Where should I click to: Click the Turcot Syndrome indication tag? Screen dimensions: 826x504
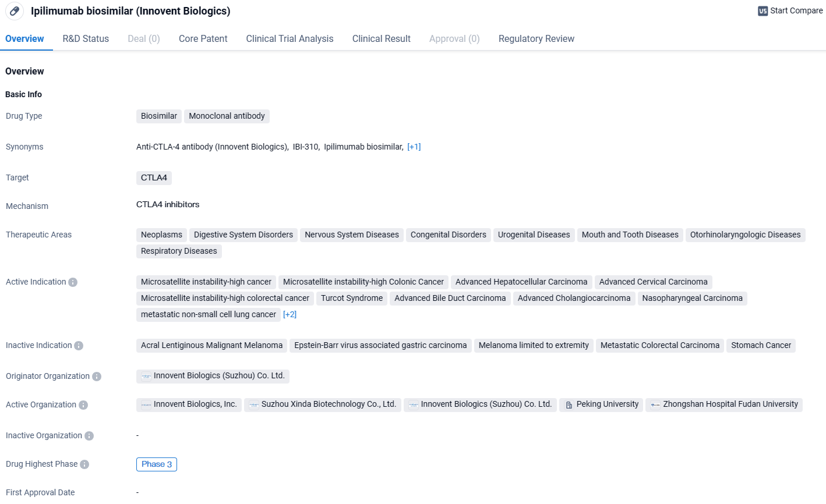click(x=352, y=298)
